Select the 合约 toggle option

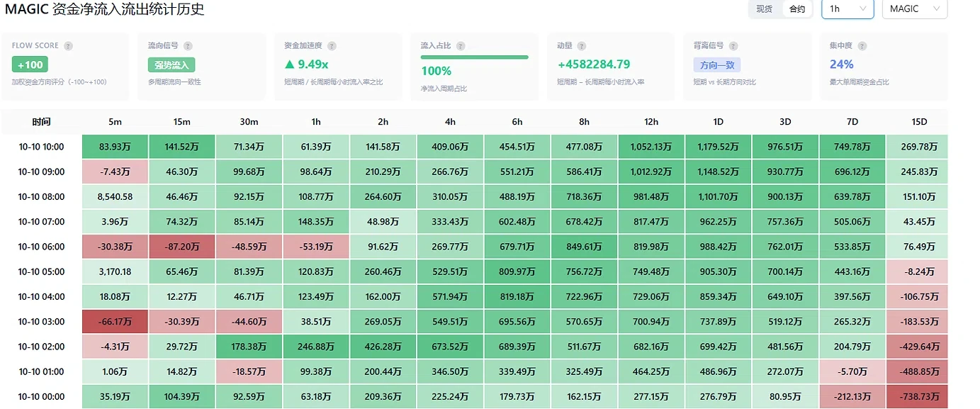(797, 9)
